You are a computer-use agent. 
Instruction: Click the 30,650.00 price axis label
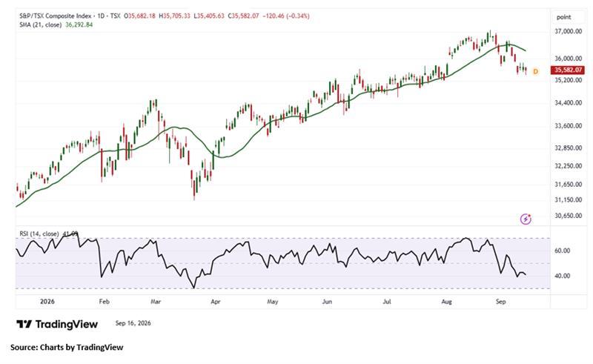[x=568, y=215]
